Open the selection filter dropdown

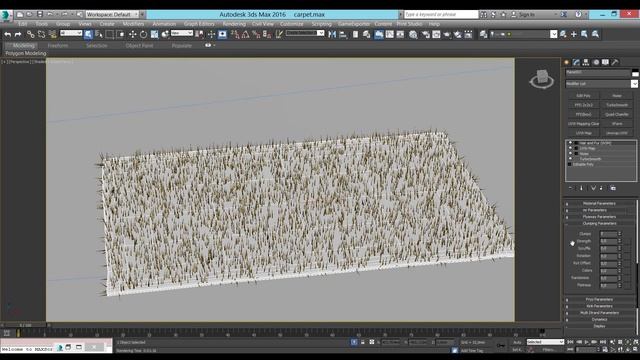pyautogui.click(x=71, y=33)
